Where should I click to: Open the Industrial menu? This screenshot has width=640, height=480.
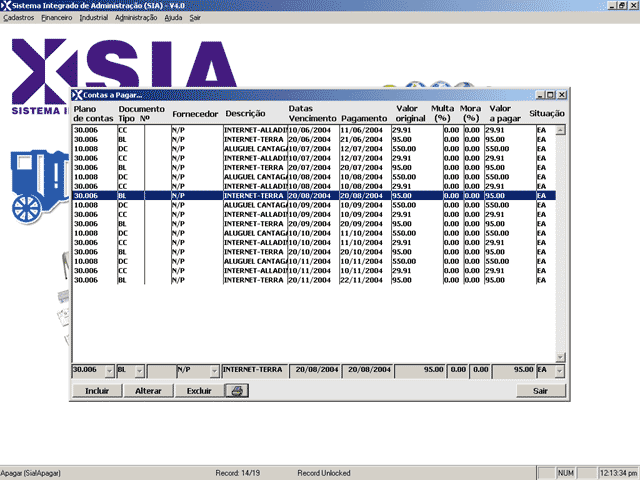tap(93, 18)
